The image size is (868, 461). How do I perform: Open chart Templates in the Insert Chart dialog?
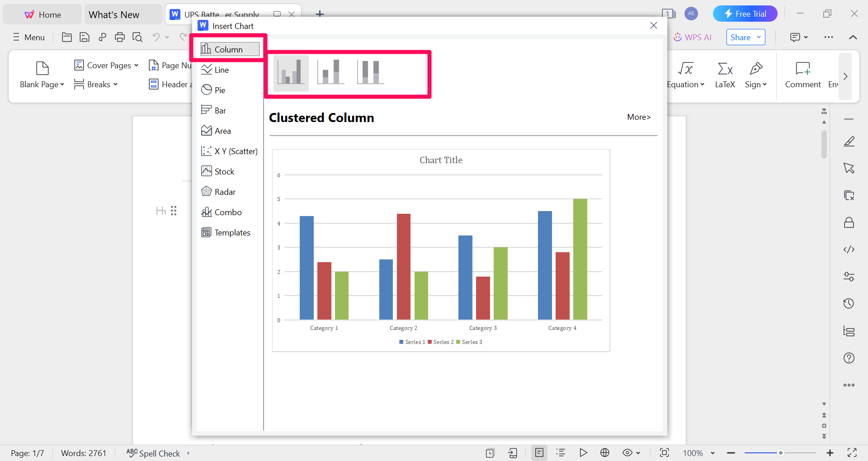[x=232, y=232]
